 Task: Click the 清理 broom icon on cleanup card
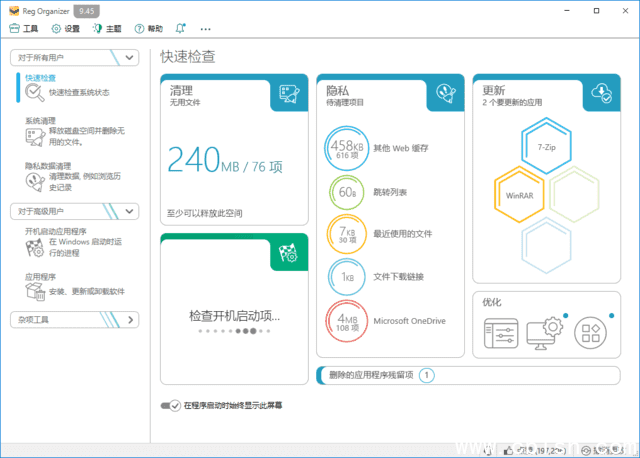click(283, 95)
